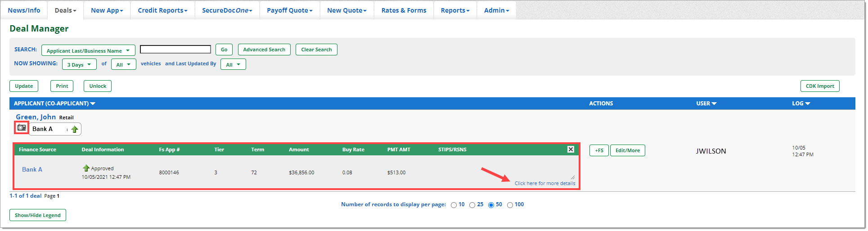Select 25 records per page
Screen dimensions: 868x231
pyautogui.click(x=472, y=205)
